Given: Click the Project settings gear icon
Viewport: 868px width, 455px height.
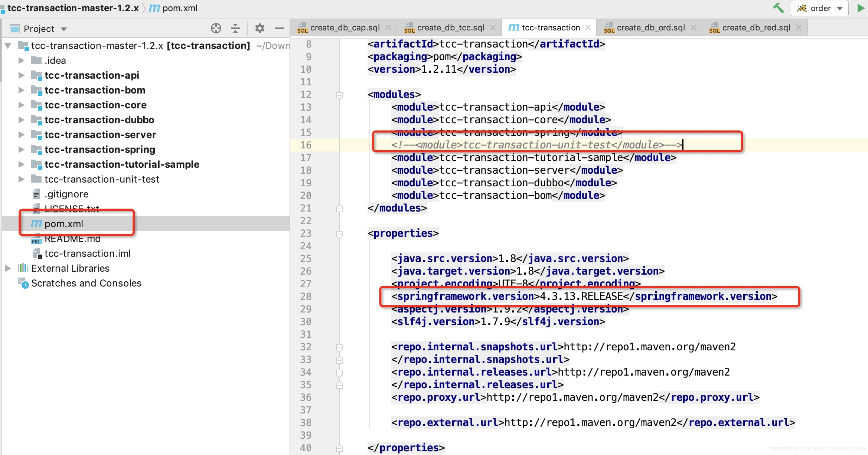Looking at the screenshot, I should [x=259, y=29].
